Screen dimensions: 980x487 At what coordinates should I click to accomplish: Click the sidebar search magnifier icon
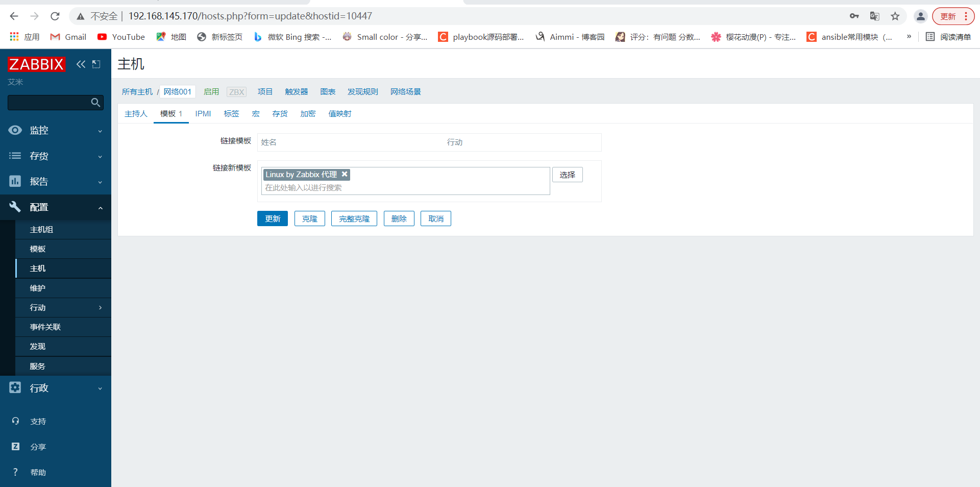click(x=95, y=103)
